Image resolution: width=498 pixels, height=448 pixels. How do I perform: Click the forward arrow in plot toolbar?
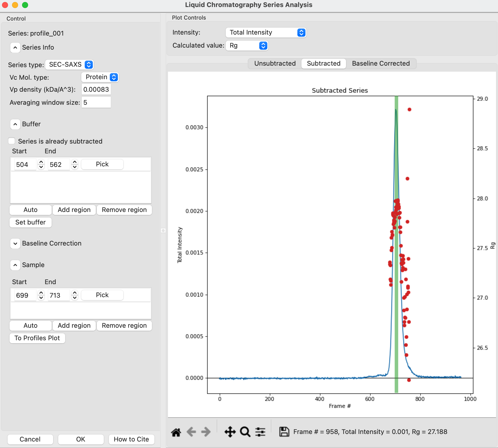(206, 432)
